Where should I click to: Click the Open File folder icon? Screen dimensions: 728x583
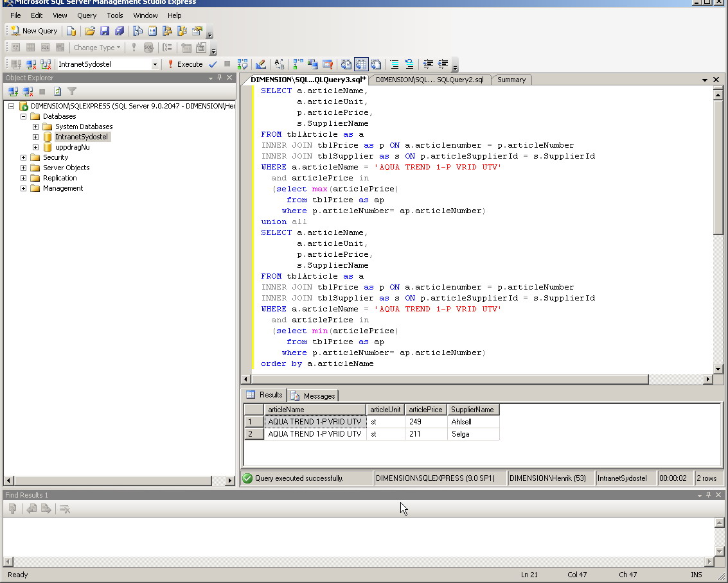(89, 31)
